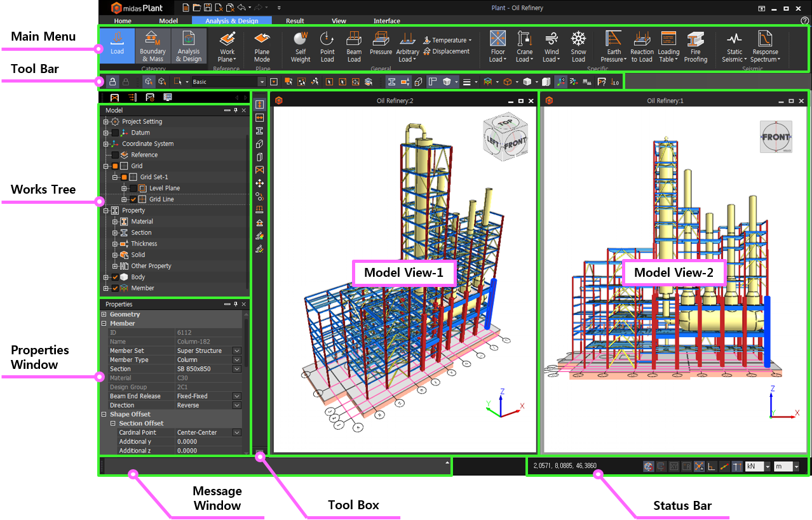Viewport: 812px width, 520px height.
Task: Switch to the Result ribbon tab
Action: tap(295, 21)
